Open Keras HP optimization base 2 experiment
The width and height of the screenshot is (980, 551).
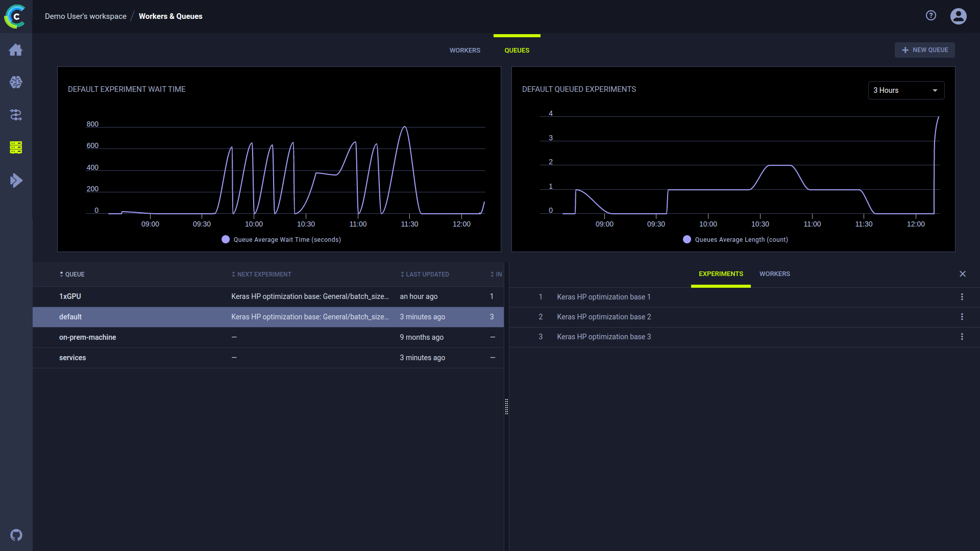click(x=604, y=317)
